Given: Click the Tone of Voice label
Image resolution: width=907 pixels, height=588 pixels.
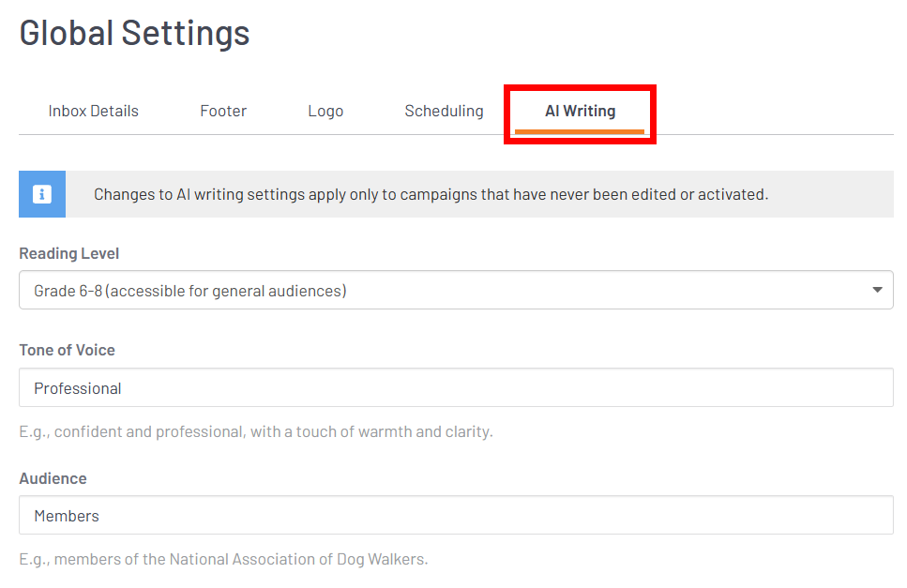Looking at the screenshot, I should pyautogui.click(x=68, y=350).
